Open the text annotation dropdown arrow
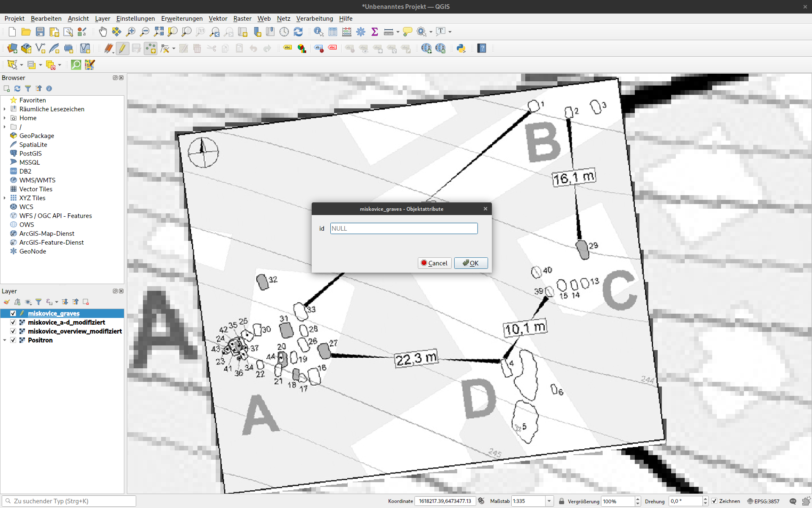This screenshot has height=508, width=812. 450,32
